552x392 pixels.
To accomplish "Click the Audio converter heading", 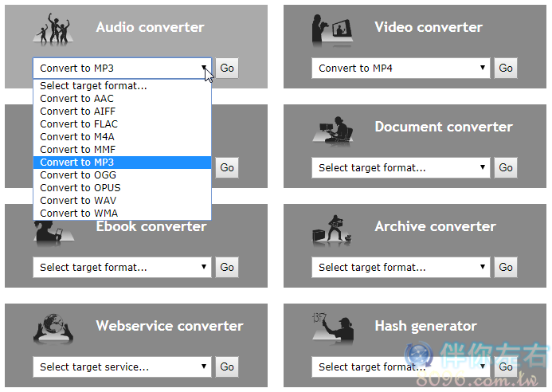I will click(151, 27).
